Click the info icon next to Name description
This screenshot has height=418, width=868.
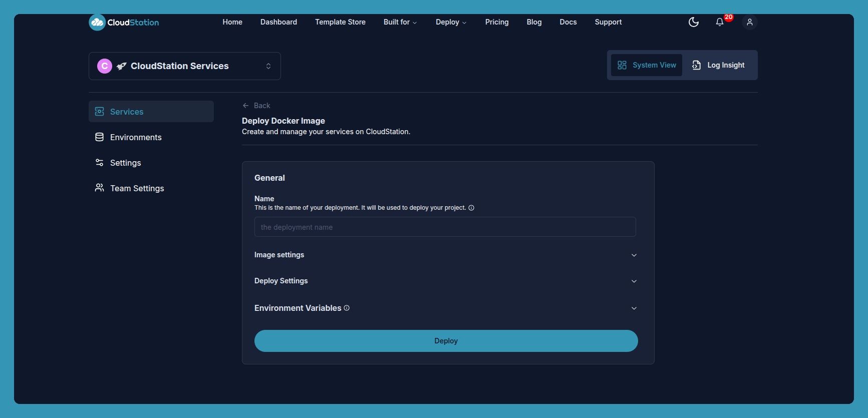[x=471, y=208]
